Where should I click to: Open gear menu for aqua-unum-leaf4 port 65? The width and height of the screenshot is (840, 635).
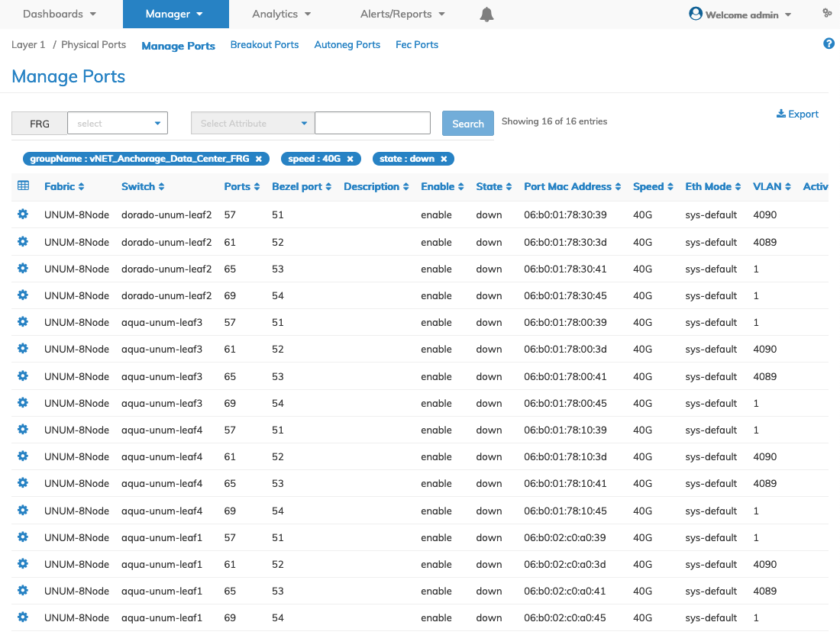click(x=22, y=483)
